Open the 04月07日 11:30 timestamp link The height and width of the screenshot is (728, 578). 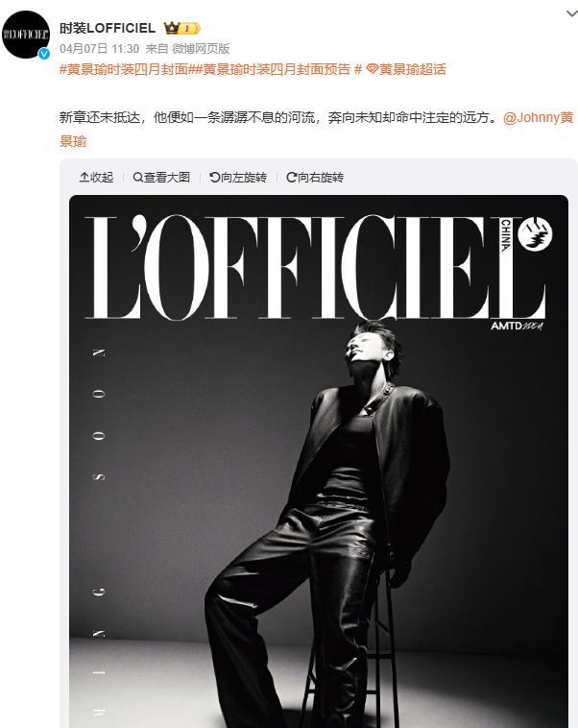tap(99, 49)
